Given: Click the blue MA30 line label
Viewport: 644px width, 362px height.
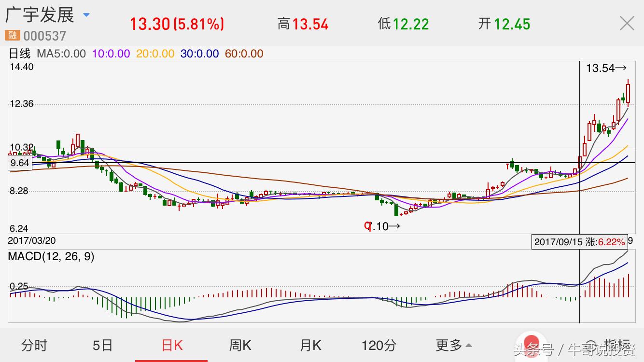Looking at the screenshot, I should (x=201, y=54).
